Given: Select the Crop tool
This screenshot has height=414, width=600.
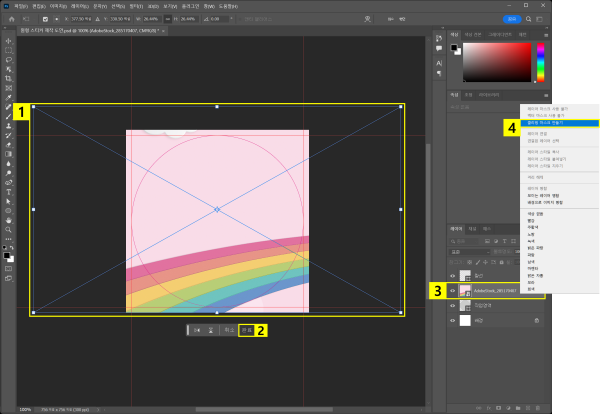Looking at the screenshot, I should point(8,78).
